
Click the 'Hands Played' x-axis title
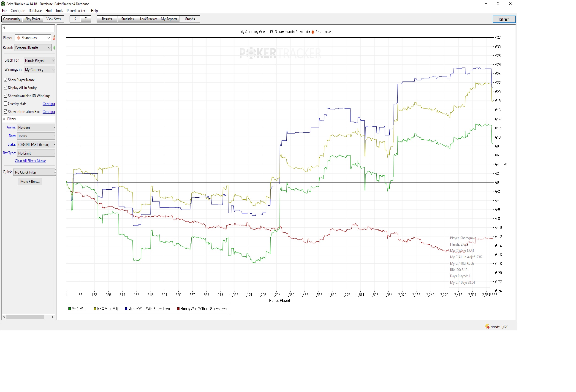click(x=279, y=300)
